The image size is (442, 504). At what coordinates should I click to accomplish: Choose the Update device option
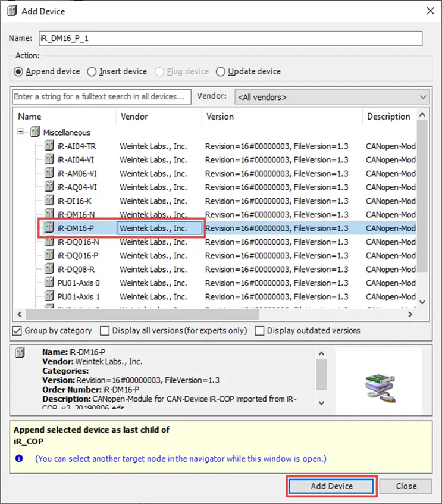[x=220, y=71]
